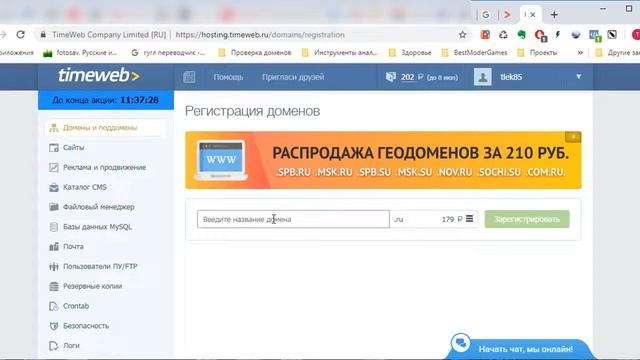Open Резервные копии section

coord(92,286)
